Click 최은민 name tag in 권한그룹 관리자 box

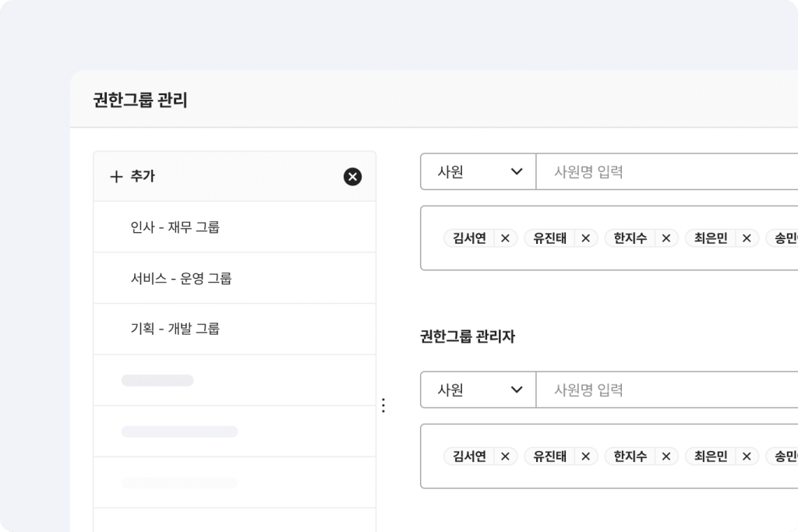710,456
